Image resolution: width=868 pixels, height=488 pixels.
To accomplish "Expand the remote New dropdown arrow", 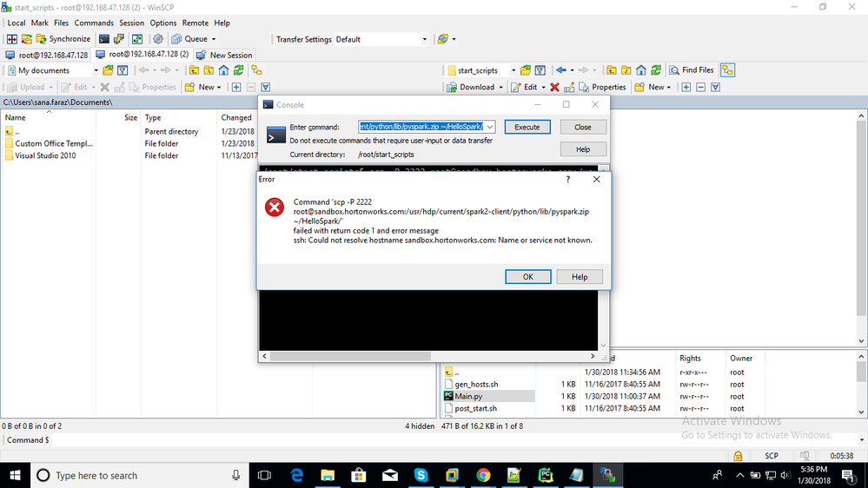I will tap(669, 87).
